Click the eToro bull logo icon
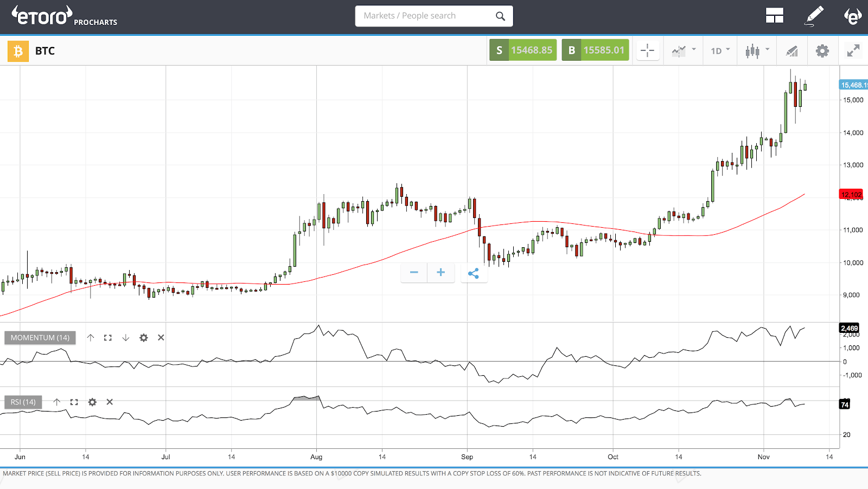This screenshot has width=868, height=489. pos(853,16)
